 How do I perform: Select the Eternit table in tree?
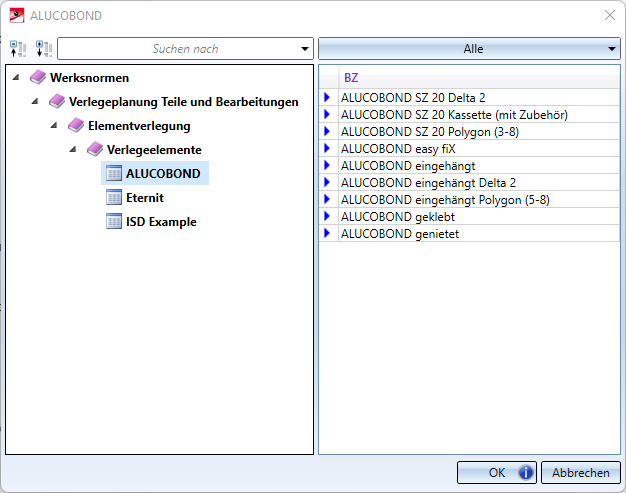[145, 197]
